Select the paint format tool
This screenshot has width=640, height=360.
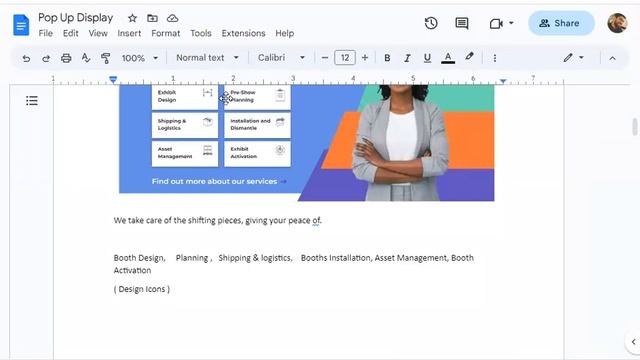click(105, 58)
